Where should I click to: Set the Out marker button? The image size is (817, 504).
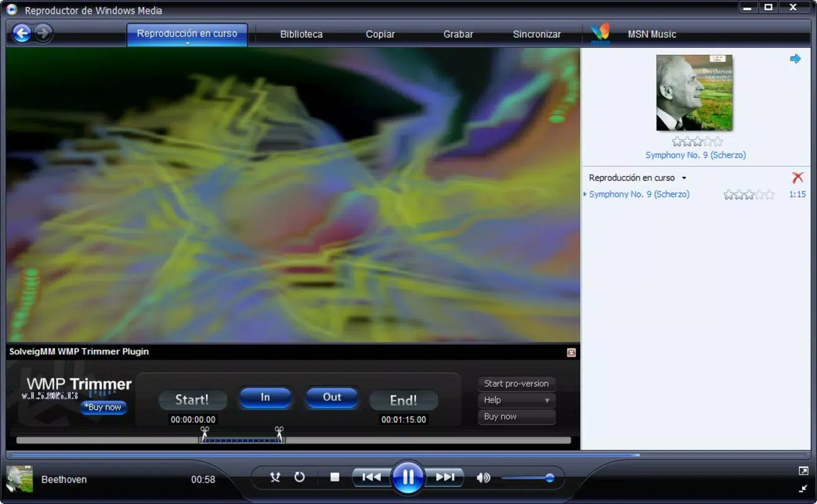[332, 398]
